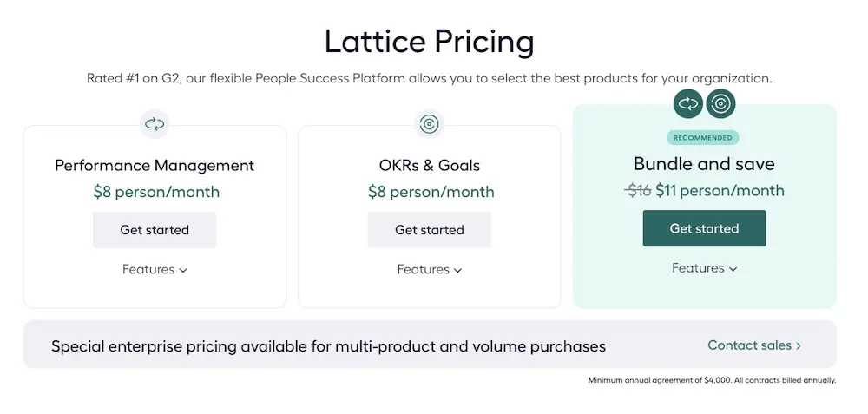This screenshot has width=868, height=414.
Task: Click the Recommended badge on bundle
Action: pyautogui.click(x=703, y=137)
